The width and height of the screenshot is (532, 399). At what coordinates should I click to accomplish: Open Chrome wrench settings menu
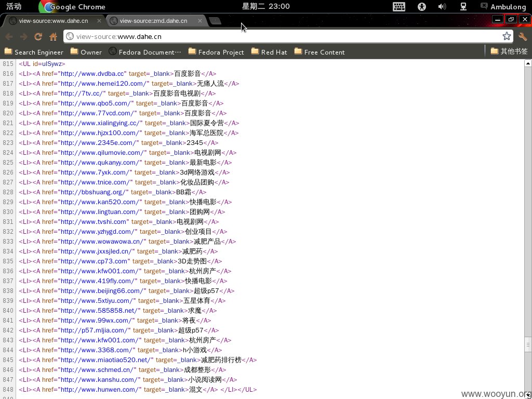pos(523,36)
